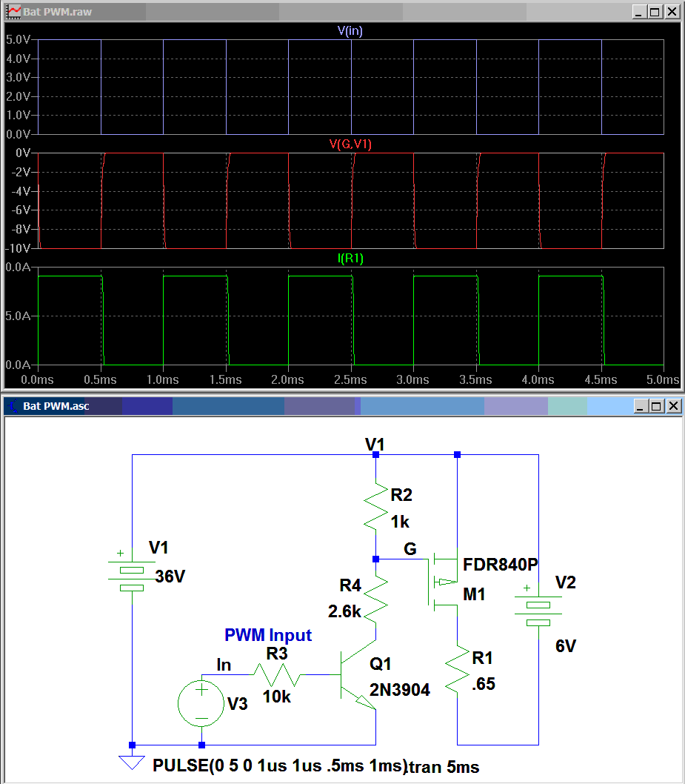
Task: Select the M1 P-channel MOSFET symbol
Action: 443,583
